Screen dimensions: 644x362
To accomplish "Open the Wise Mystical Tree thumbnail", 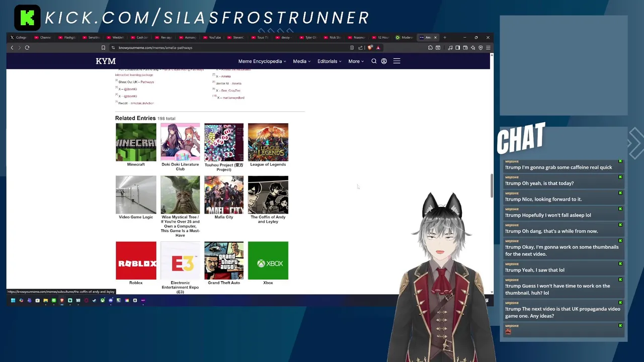I will [180, 195].
